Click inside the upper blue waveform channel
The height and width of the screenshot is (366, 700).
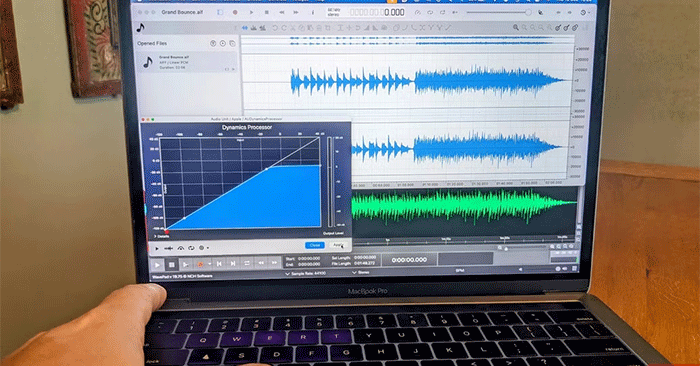click(407, 81)
